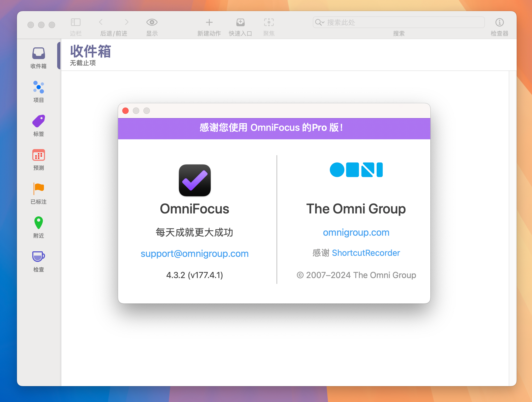532x402 pixels.
Task: Click the OmniFocus name text in dialog
Action: pos(195,209)
